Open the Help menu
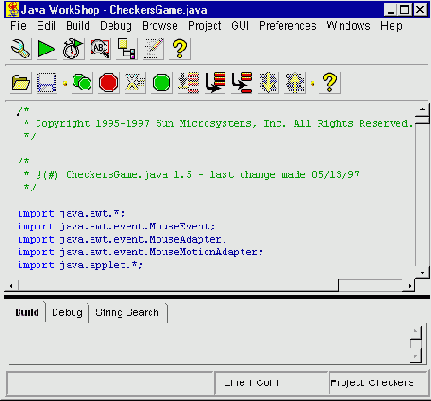Screen dimensions: 431x401 point(391,26)
